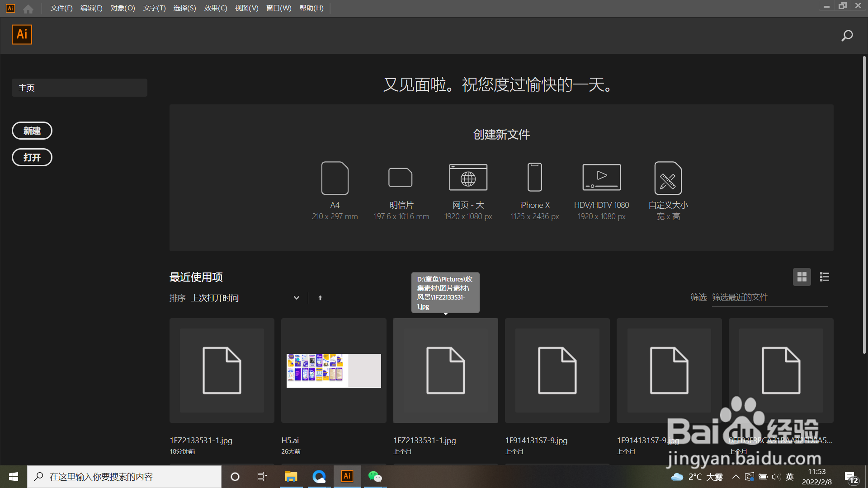
Task: Click the home icon in title bar
Action: [x=28, y=9]
